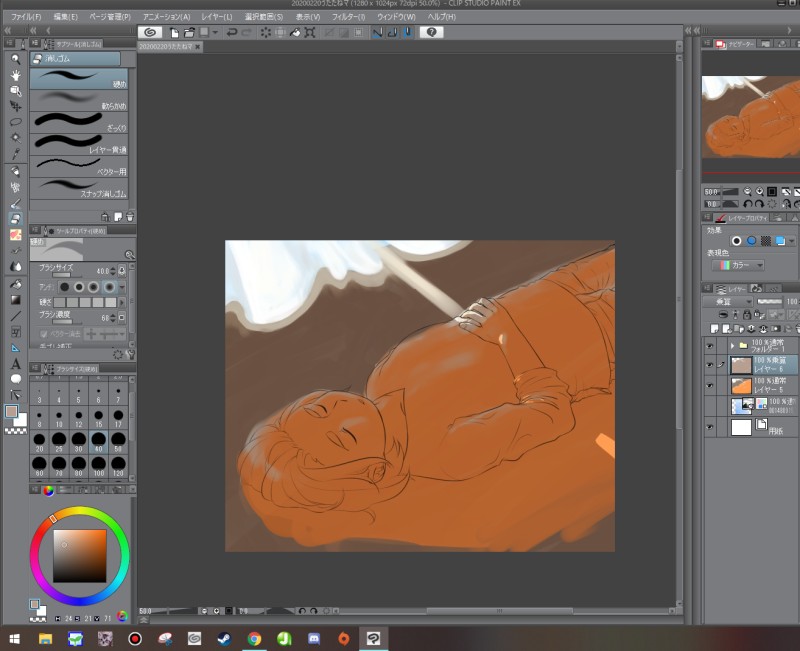Select the Eraser tool in toolbar

coord(16,219)
